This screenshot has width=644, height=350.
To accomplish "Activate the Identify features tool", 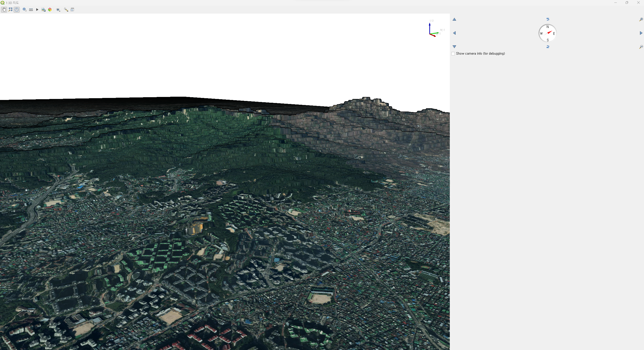I will pos(24,10).
